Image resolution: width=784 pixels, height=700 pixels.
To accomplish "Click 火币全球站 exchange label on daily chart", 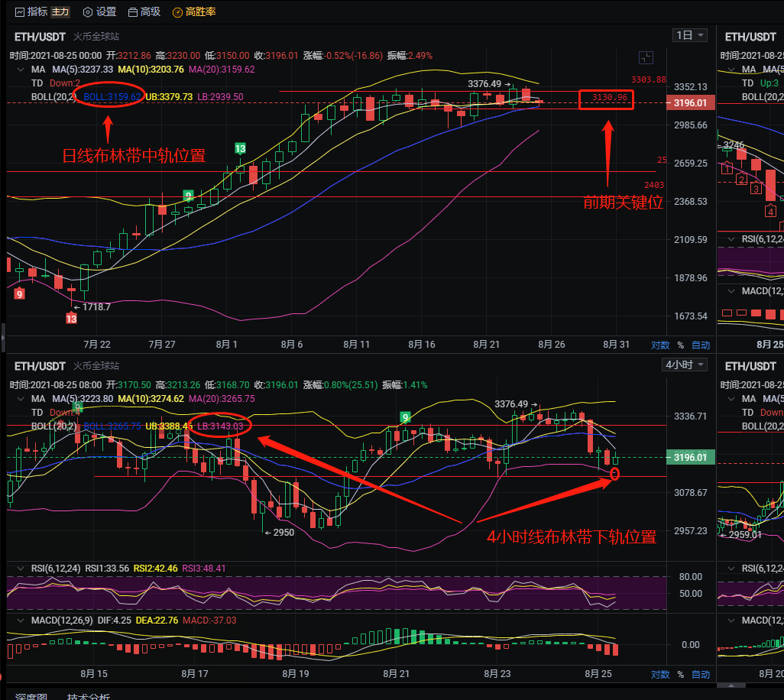I will (x=96, y=37).
